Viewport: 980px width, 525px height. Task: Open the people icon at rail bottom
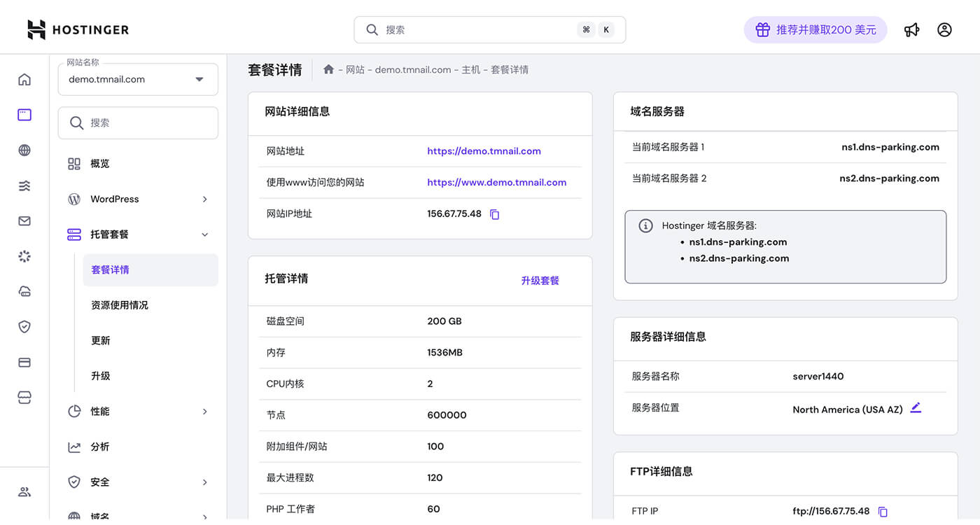pos(24,491)
